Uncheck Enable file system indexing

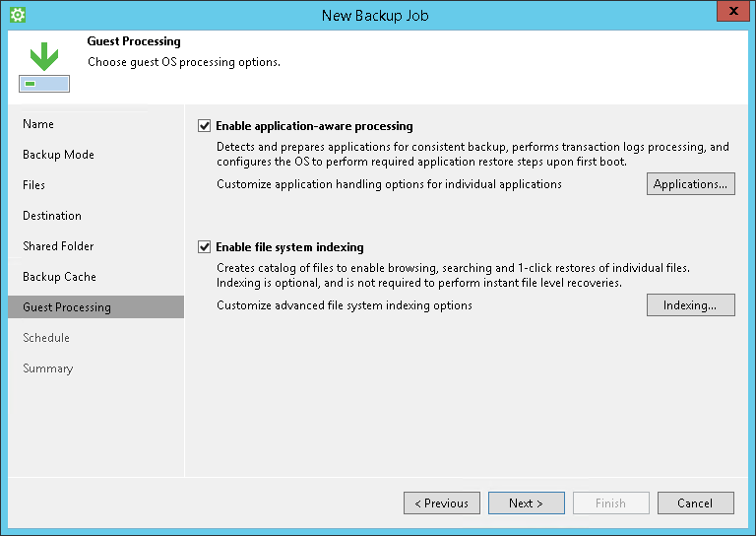click(205, 247)
